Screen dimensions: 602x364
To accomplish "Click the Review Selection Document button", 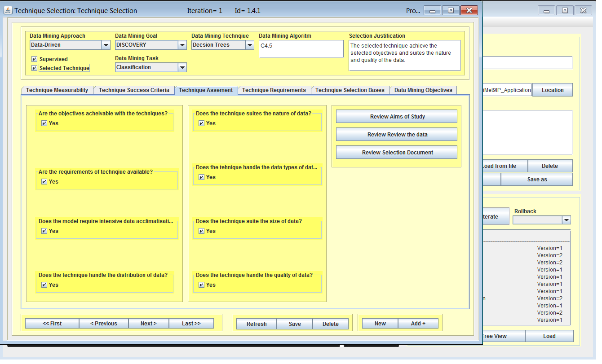I will [x=397, y=153].
